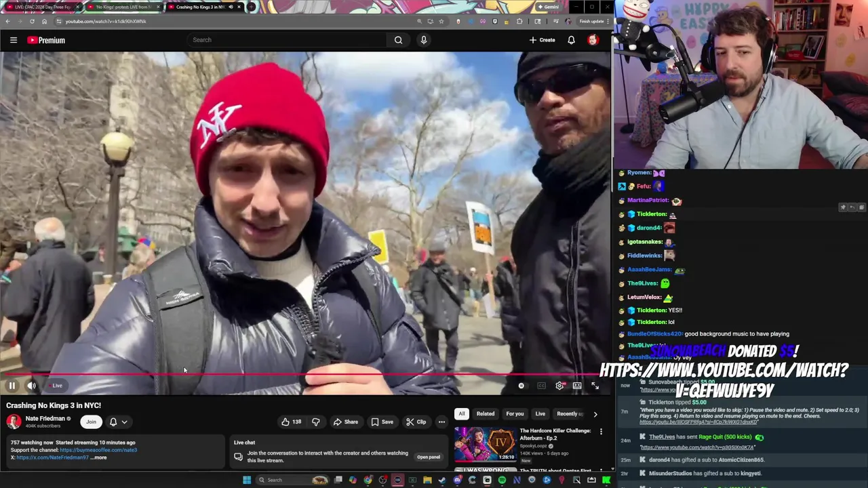Open Nate Friedman channel avatar
The width and height of the screenshot is (868, 488).
(14, 422)
